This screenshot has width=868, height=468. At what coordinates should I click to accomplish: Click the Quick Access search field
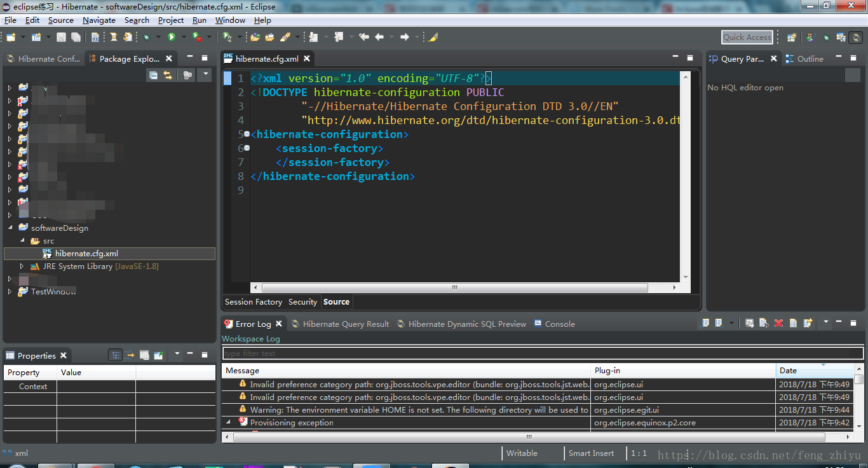(x=747, y=38)
